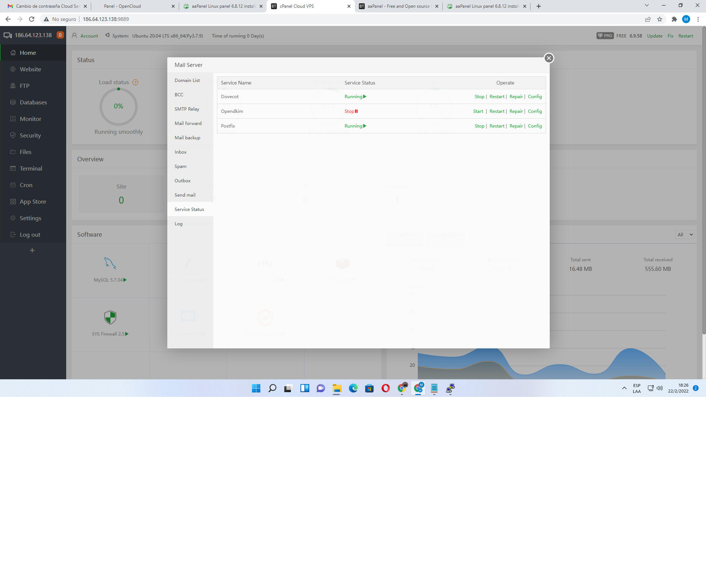Screen dimensions: 706x588
Task: Open the Website sidebar section
Action: coord(30,69)
